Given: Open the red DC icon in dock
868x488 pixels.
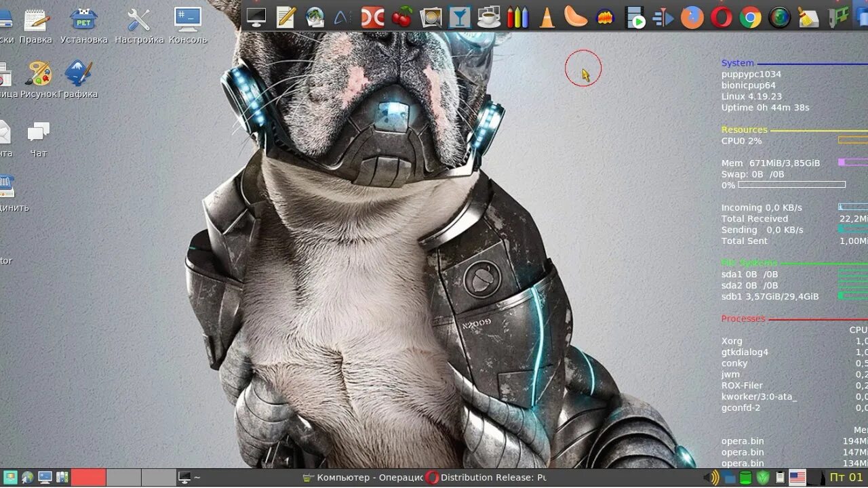Looking at the screenshot, I should coord(372,17).
